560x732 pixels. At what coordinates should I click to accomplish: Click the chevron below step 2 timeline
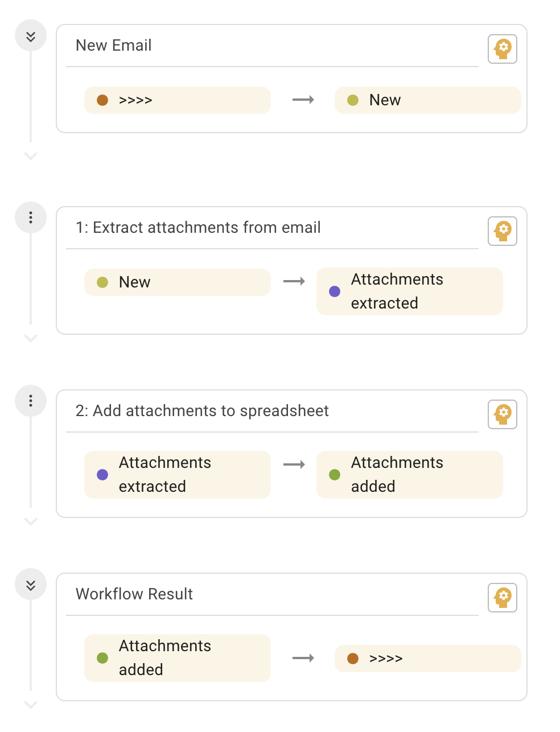tap(31, 521)
